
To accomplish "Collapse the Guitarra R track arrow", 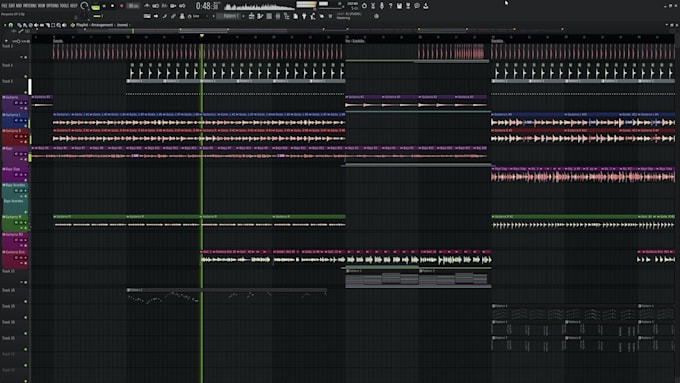I will pyautogui.click(x=3, y=131).
